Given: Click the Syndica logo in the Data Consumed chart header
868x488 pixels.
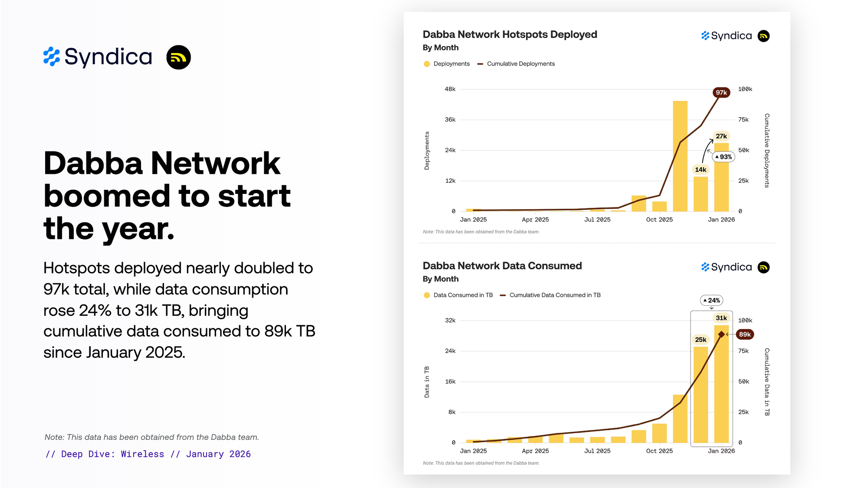Looking at the screenshot, I should pyautogui.click(x=727, y=267).
